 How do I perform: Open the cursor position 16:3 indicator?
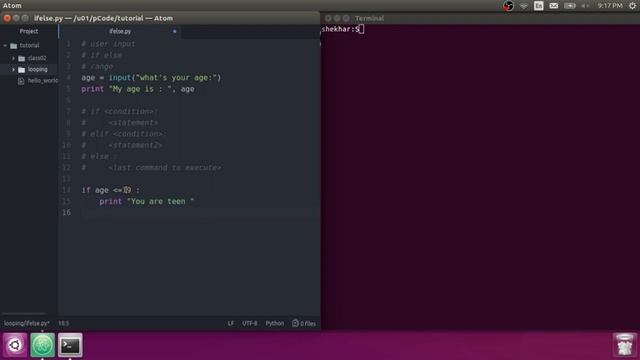64,323
